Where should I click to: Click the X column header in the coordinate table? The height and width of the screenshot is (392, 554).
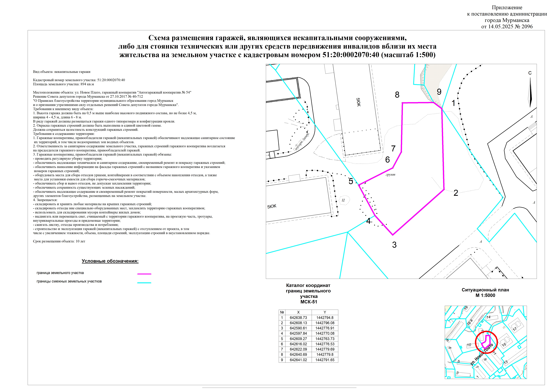(298, 312)
